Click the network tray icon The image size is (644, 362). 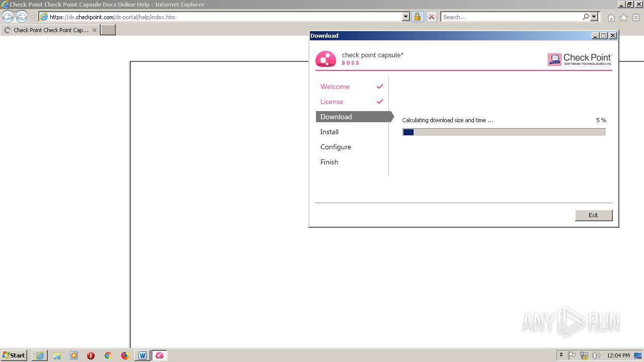[584, 355]
